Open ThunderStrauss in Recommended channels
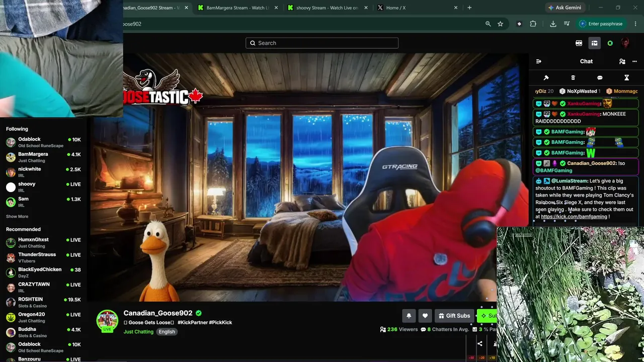Viewport: 644px width, 362px height. [43, 257]
